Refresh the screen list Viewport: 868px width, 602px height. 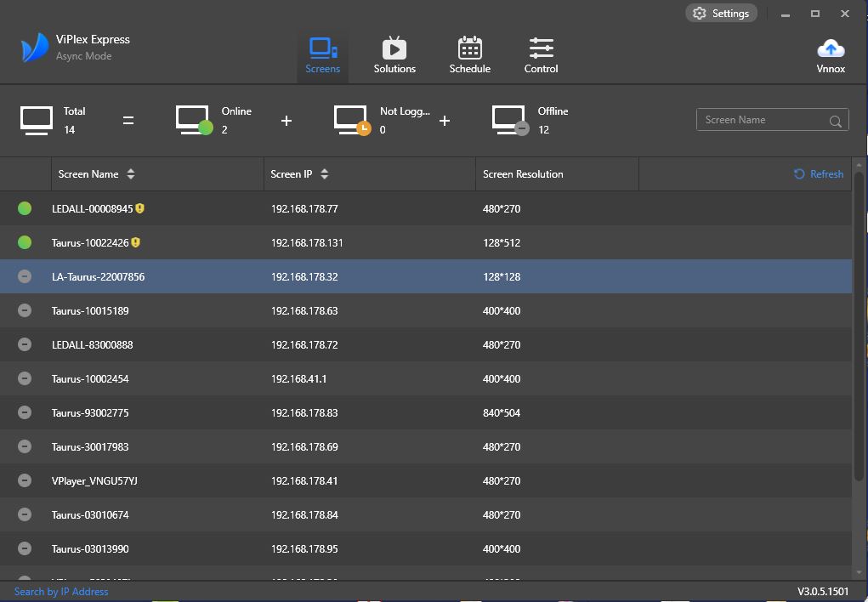(x=818, y=174)
